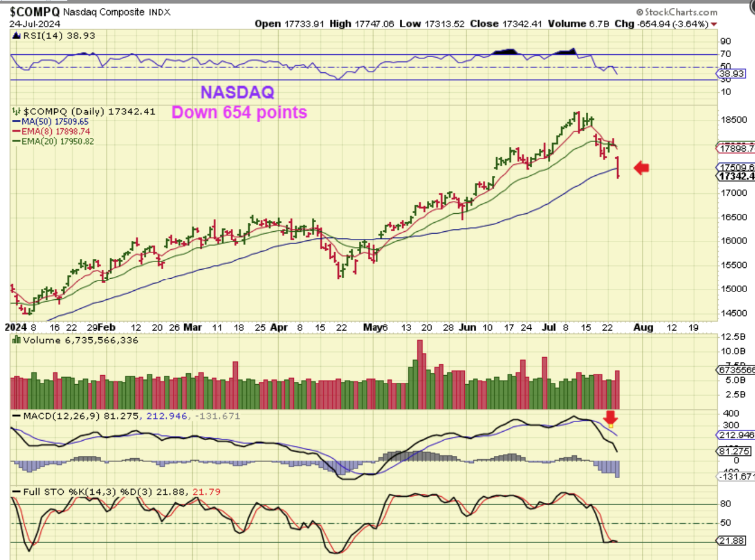Click the small icon before $COMPQ (Daily) legend
The image size is (755, 560).
click(x=16, y=111)
